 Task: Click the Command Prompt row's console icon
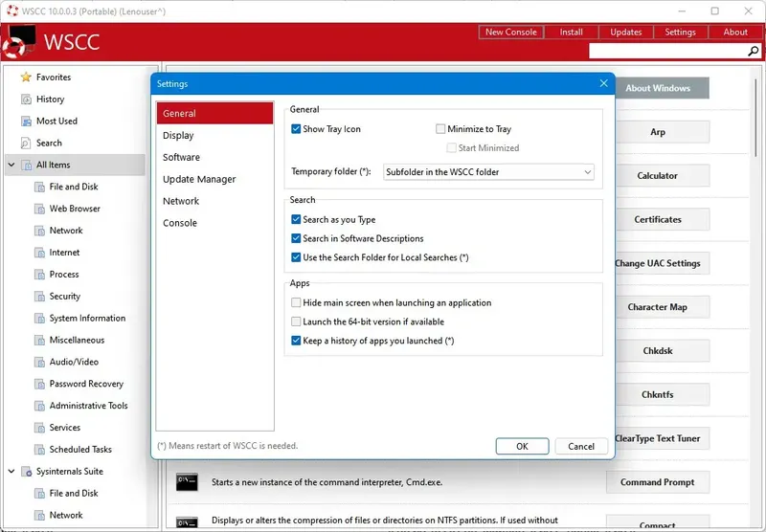point(187,482)
